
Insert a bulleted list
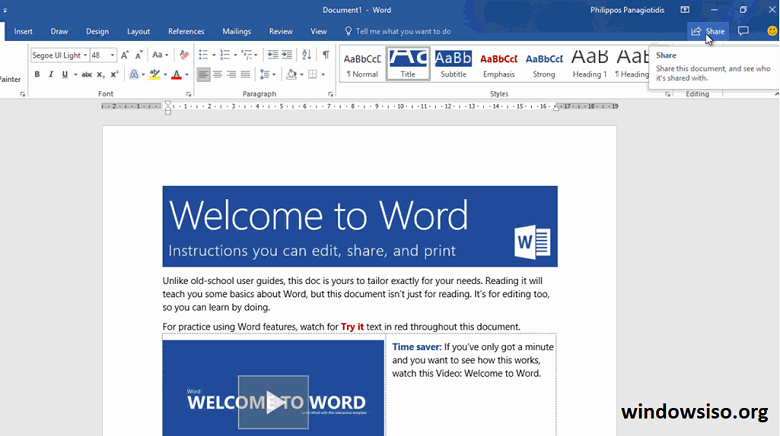pyautogui.click(x=203, y=55)
